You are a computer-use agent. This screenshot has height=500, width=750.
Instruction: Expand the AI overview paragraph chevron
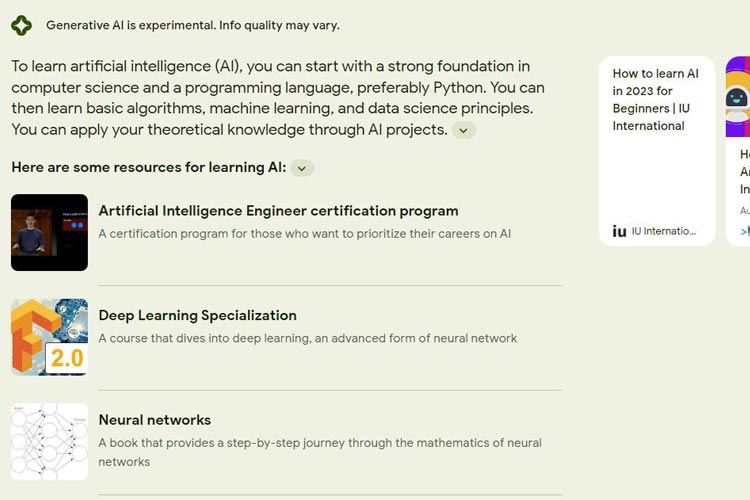pyautogui.click(x=463, y=130)
